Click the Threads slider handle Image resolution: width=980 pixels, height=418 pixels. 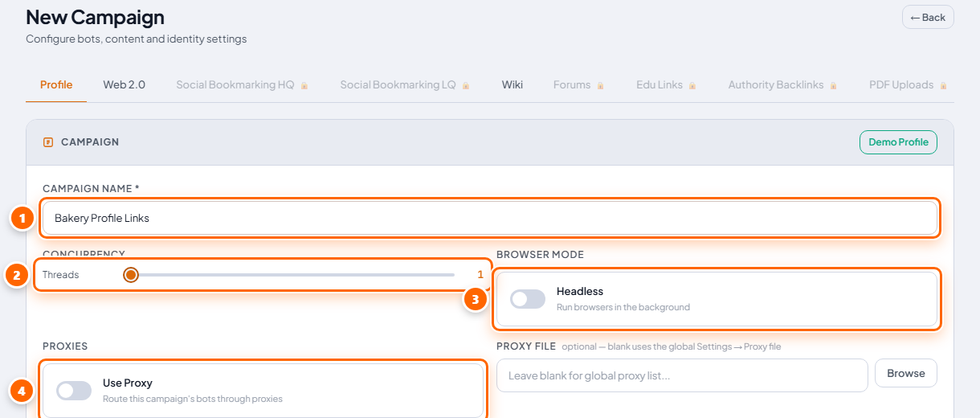pos(131,275)
